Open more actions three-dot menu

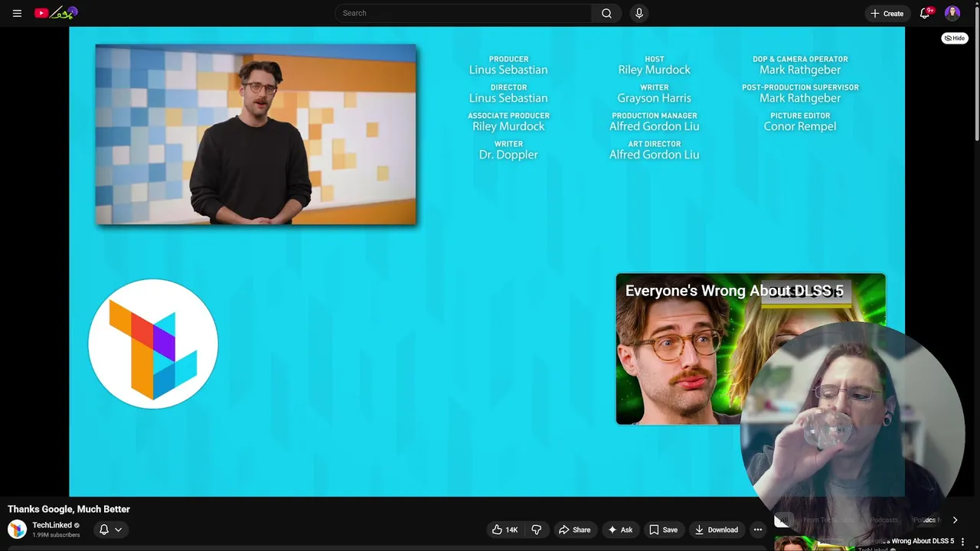coord(758,530)
